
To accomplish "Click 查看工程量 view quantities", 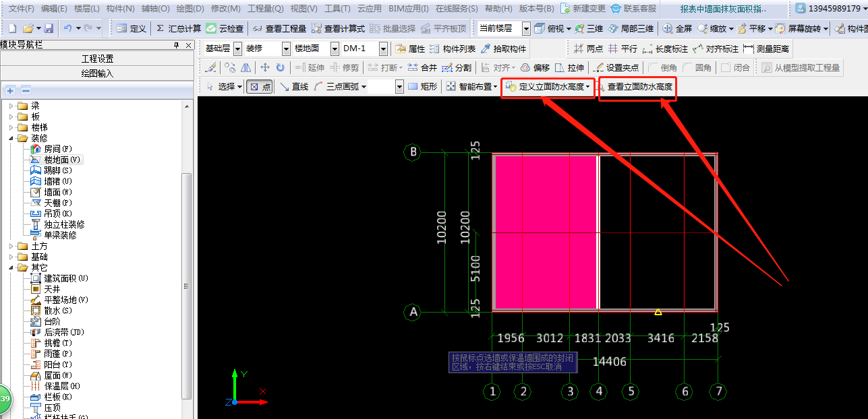I will tap(279, 29).
